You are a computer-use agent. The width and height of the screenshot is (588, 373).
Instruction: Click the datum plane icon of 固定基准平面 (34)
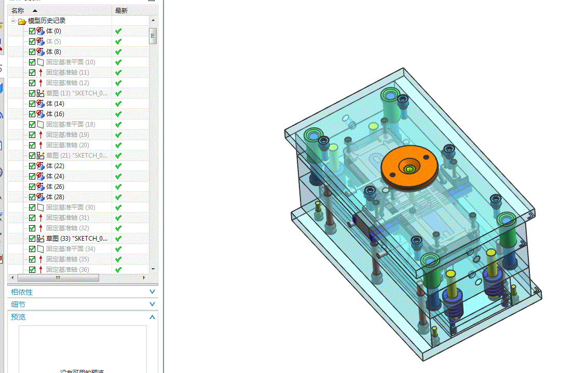(x=40, y=249)
